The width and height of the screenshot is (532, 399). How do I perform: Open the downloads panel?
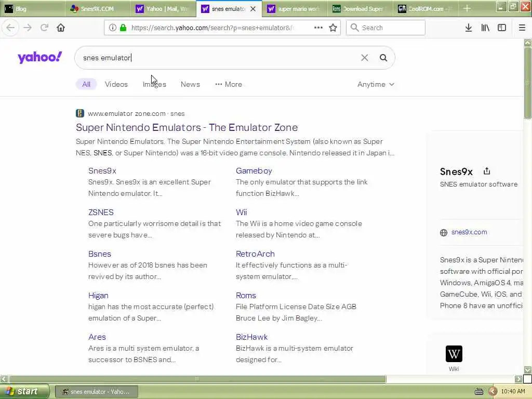469,28
